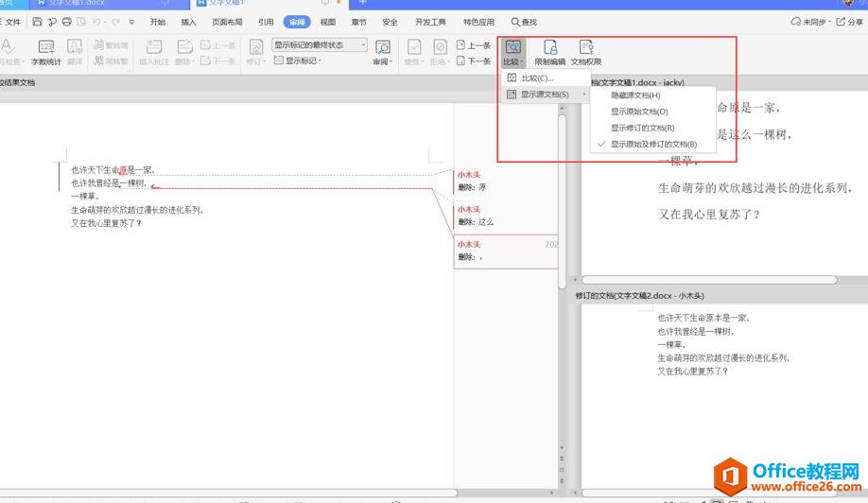Choose 隐藏源文档(H) in submenu

653,95
